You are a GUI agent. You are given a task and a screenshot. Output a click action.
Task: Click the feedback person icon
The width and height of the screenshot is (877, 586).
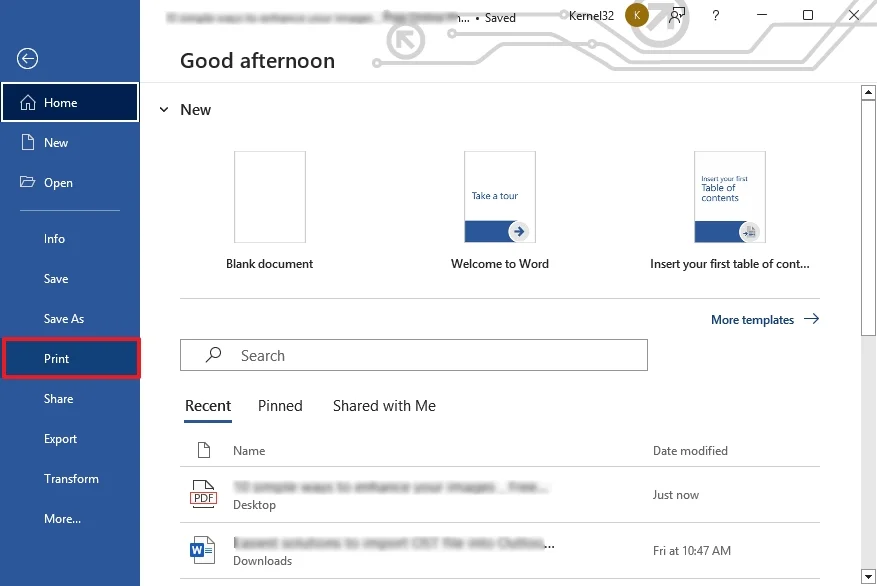[x=677, y=15]
